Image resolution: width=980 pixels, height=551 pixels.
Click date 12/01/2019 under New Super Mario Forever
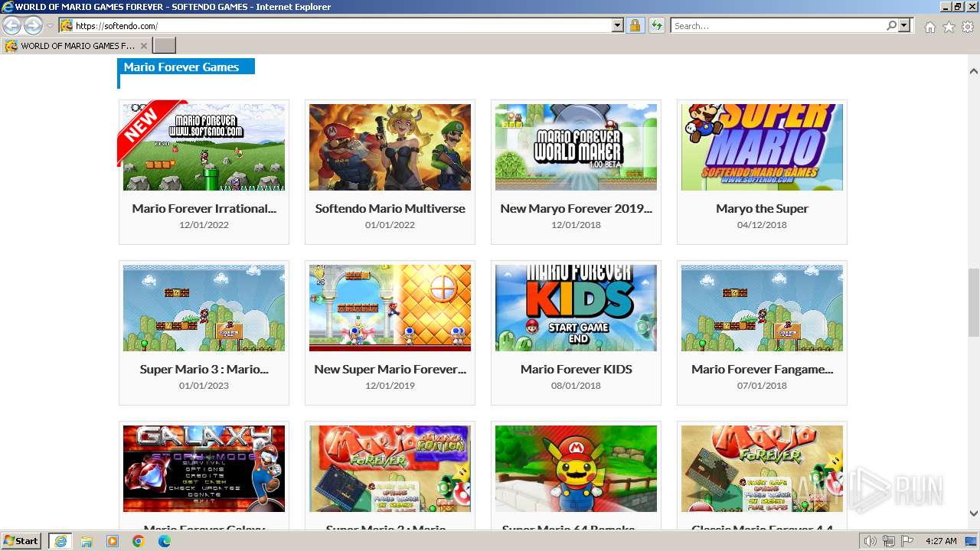click(x=390, y=386)
